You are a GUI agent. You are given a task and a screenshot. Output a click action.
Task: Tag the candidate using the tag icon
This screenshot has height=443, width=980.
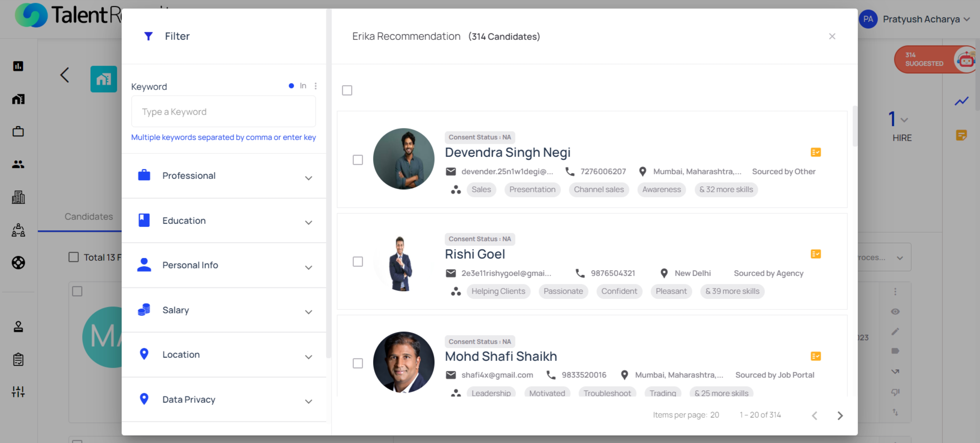tap(896, 351)
